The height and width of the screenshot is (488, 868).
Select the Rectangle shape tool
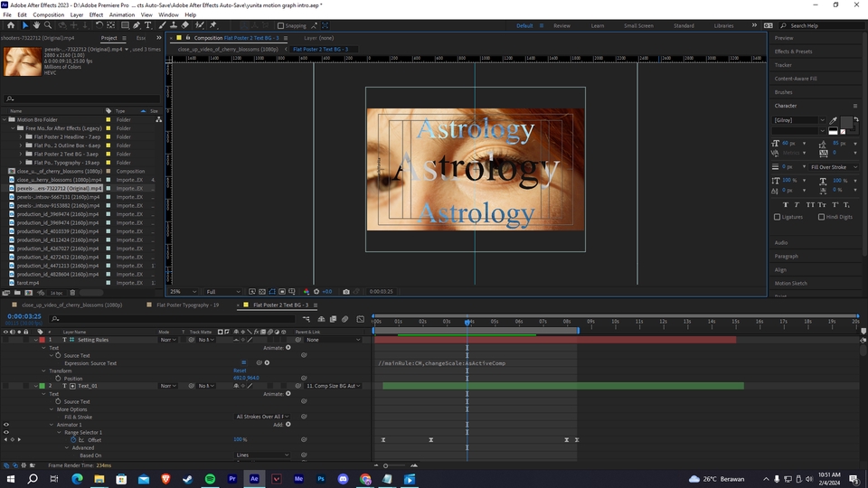click(125, 25)
